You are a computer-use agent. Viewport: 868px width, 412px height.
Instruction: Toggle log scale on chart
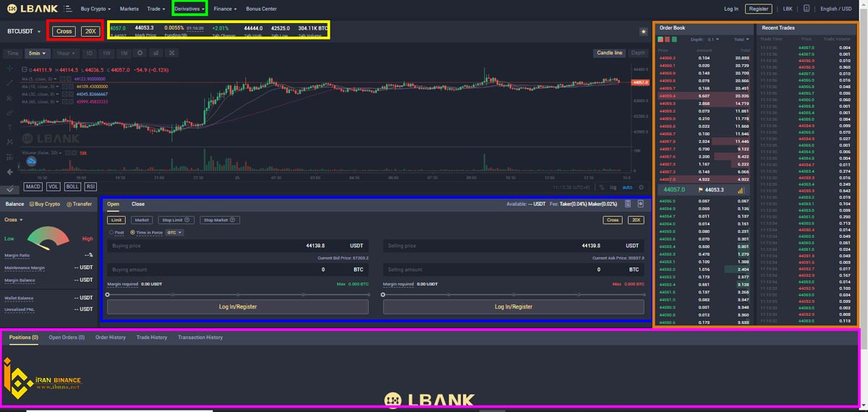(613, 186)
